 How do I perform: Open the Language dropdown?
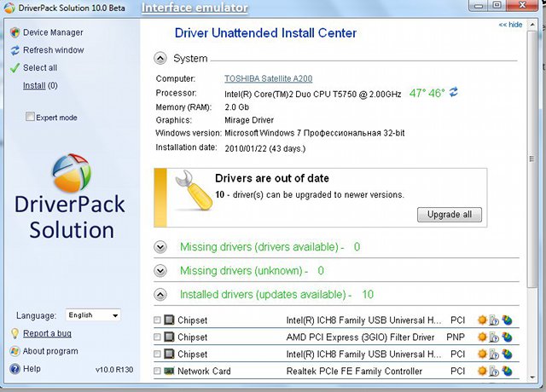[x=93, y=315]
